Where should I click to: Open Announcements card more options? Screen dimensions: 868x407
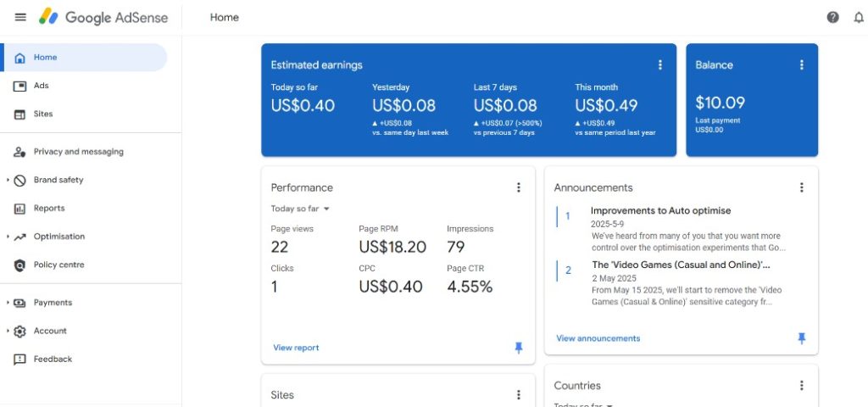801,187
